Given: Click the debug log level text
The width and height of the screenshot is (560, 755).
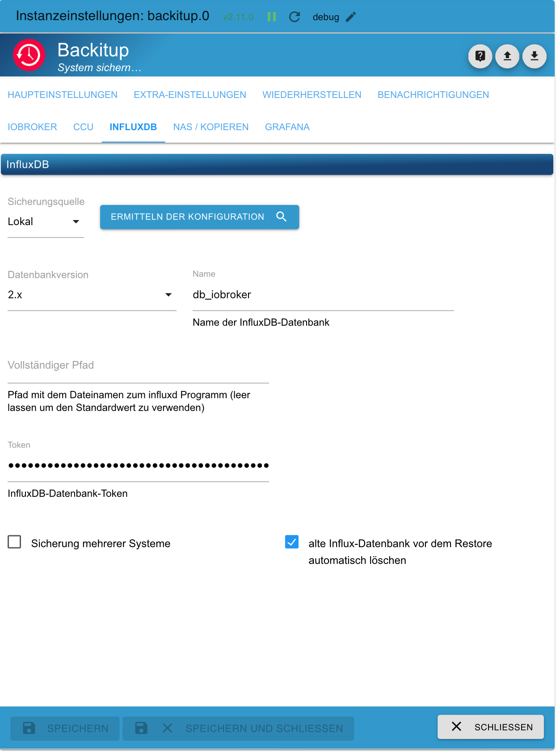Looking at the screenshot, I should tap(326, 17).
